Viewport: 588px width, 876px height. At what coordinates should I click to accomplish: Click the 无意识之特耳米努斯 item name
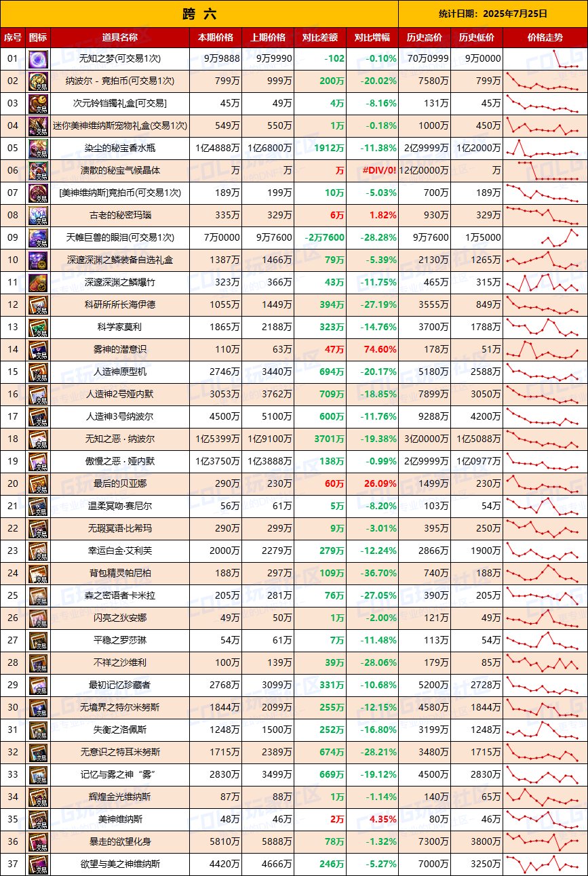pos(119,753)
